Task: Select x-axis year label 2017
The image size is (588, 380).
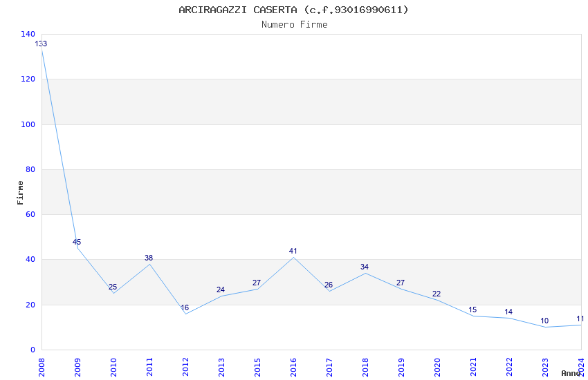Action: [x=329, y=368]
